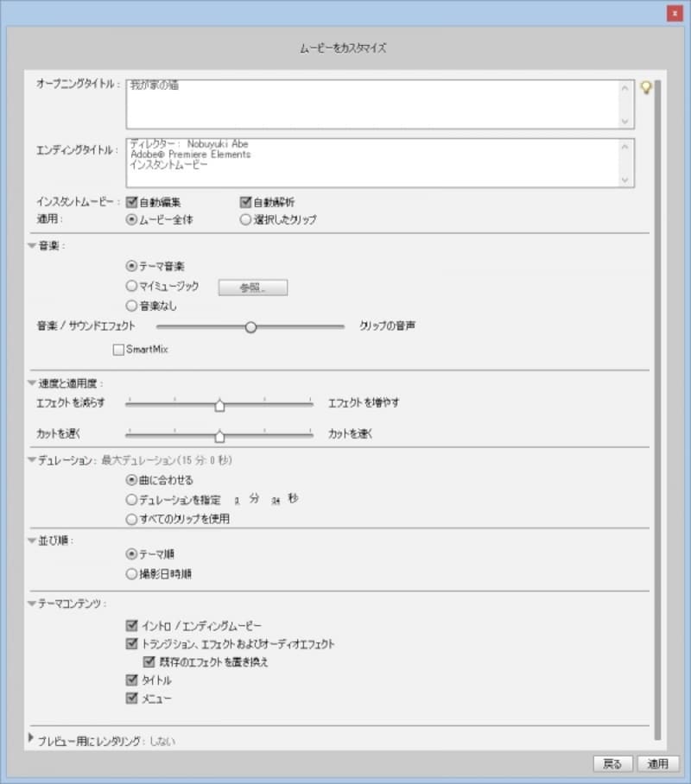Viewport: 691px width, 784px height.
Task: Collapse the 音楽 section
Action: tap(30, 244)
